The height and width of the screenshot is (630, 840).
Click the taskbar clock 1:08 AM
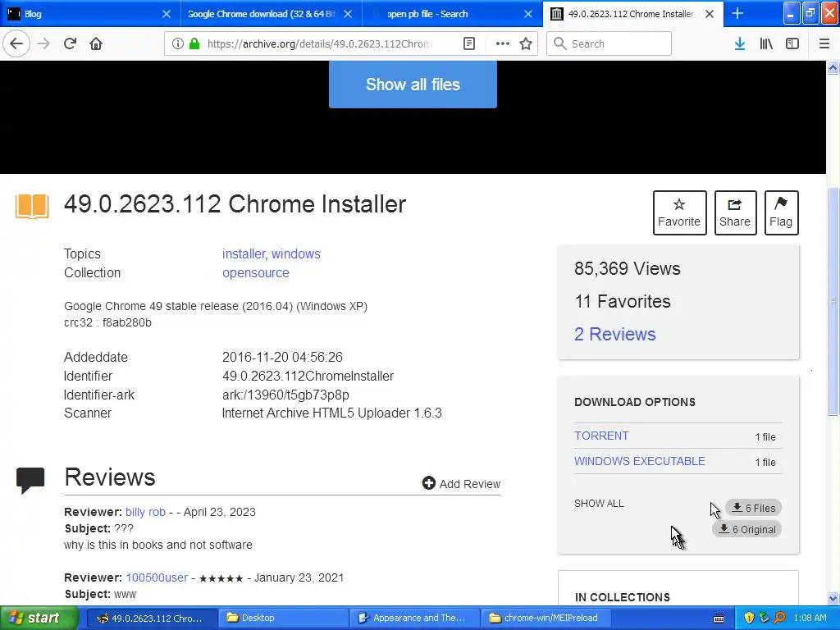click(x=810, y=618)
